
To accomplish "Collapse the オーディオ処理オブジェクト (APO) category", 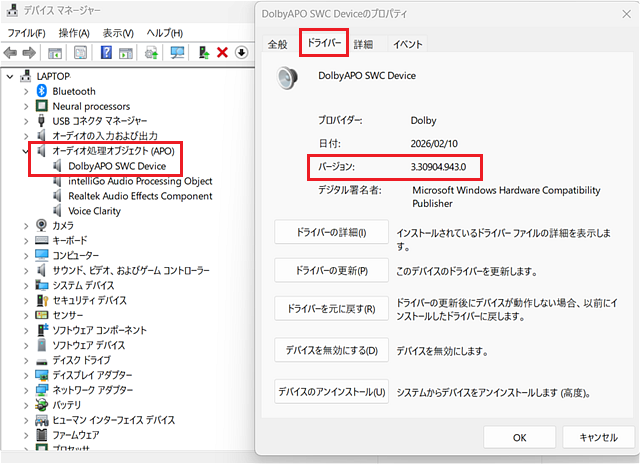I will [x=25, y=151].
